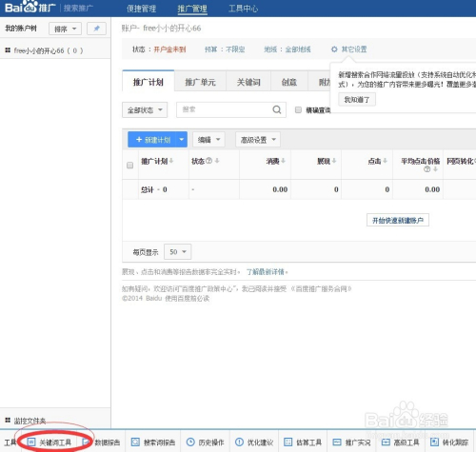Select the 工具中心 top menu
The height and width of the screenshot is (452, 476).
click(243, 9)
